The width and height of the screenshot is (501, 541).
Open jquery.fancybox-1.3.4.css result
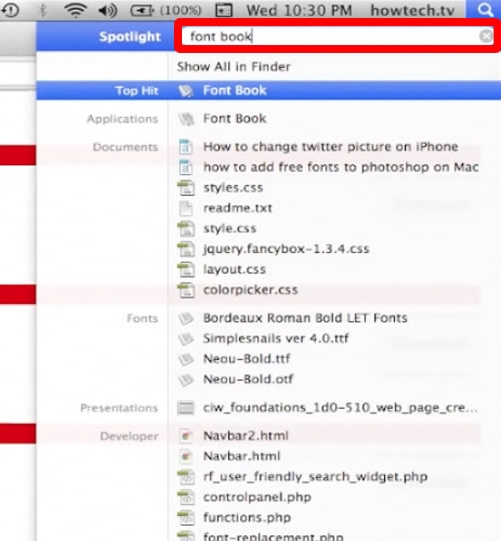click(286, 249)
